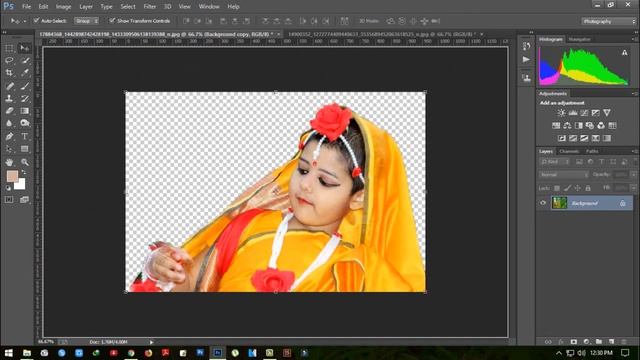Open the Opacity dropdown arrow
The width and height of the screenshot is (640, 360).
click(633, 175)
